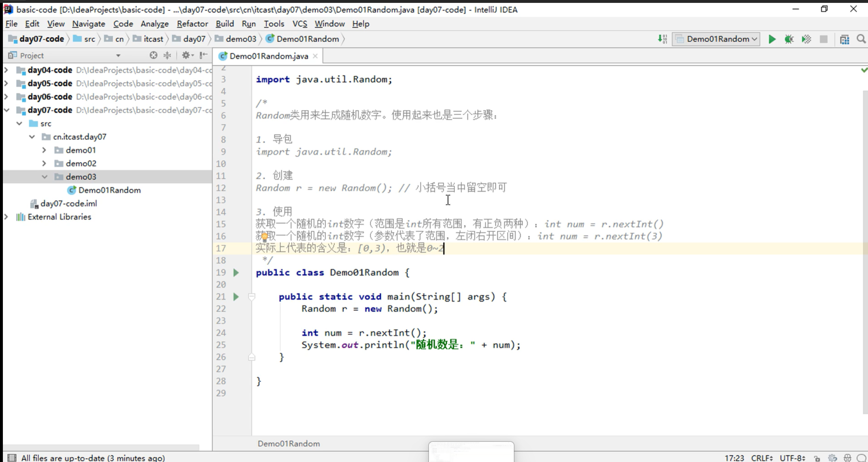Select day07-code.iml file in tree
This screenshot has height=462, width=868.
[64, 203]
